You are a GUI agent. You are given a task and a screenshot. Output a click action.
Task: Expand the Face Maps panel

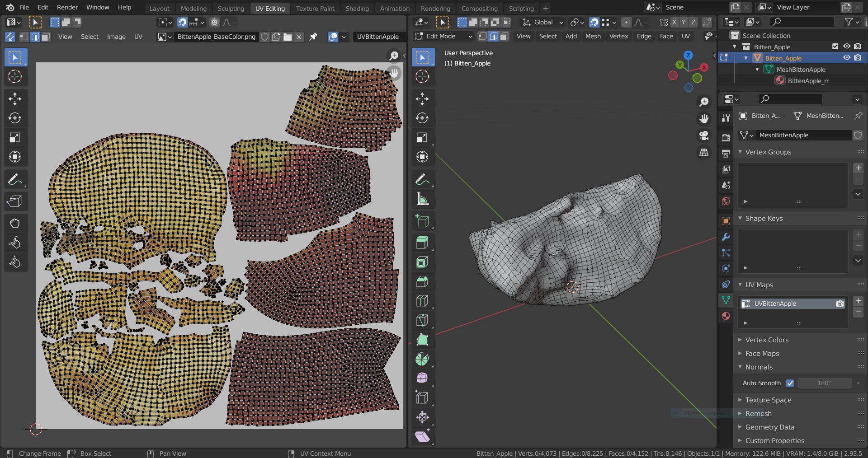740,353
